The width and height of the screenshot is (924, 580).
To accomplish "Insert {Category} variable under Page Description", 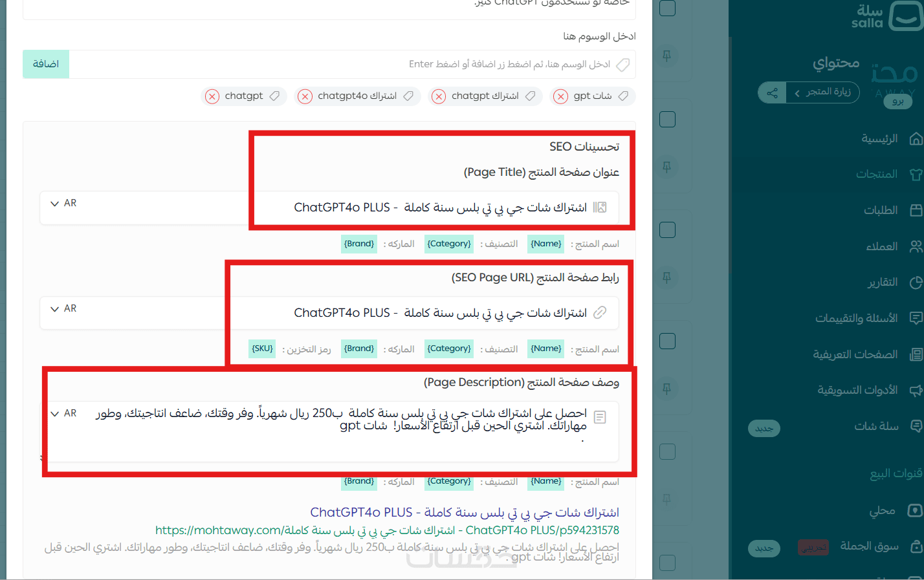I will tap(449, 482).
